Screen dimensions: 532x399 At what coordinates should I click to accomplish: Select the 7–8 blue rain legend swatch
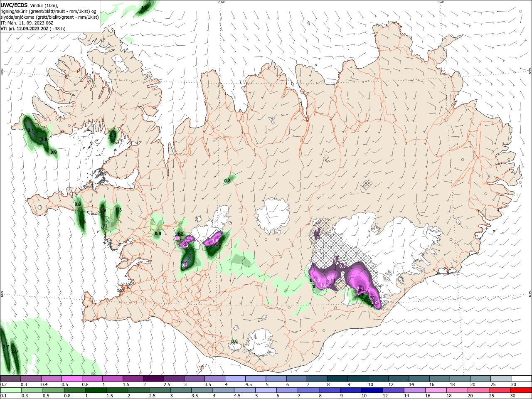pyautogui.click(x=308, y=390)
